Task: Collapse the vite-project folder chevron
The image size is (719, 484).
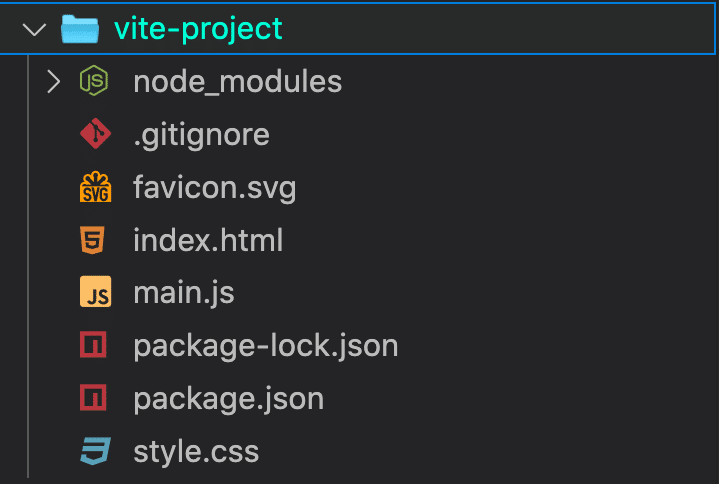Action: 34,30
